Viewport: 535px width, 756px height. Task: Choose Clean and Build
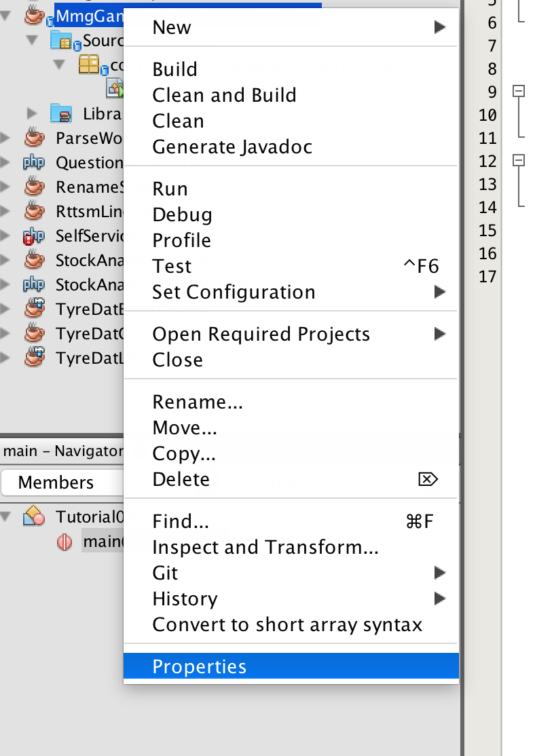pos(224,95)
